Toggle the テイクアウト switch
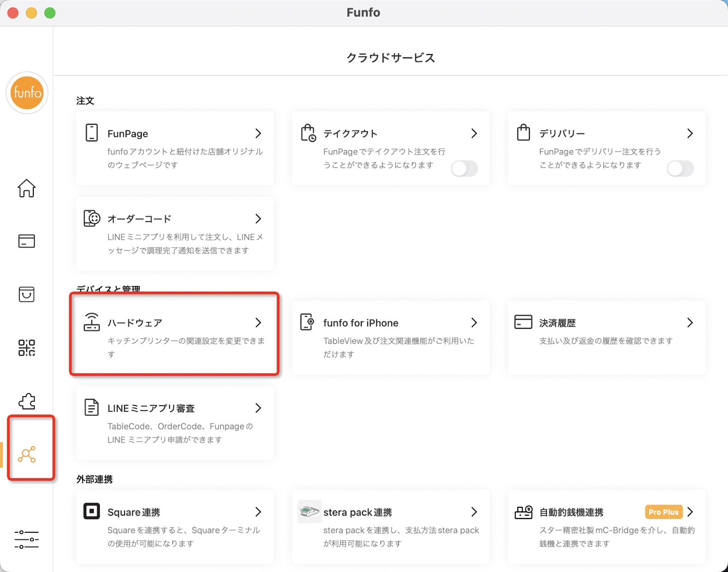Viewport: 728px width, 572px height. click(x=464, y=169)
